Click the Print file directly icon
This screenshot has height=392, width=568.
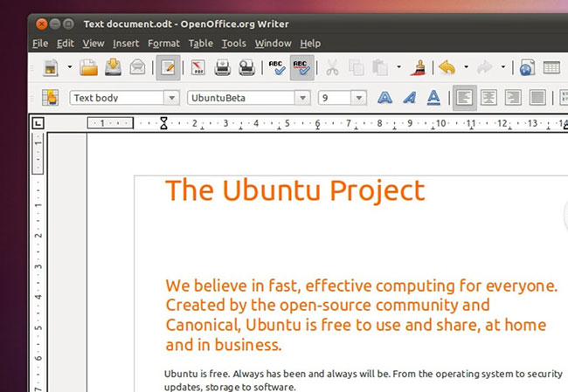point(223,68)
